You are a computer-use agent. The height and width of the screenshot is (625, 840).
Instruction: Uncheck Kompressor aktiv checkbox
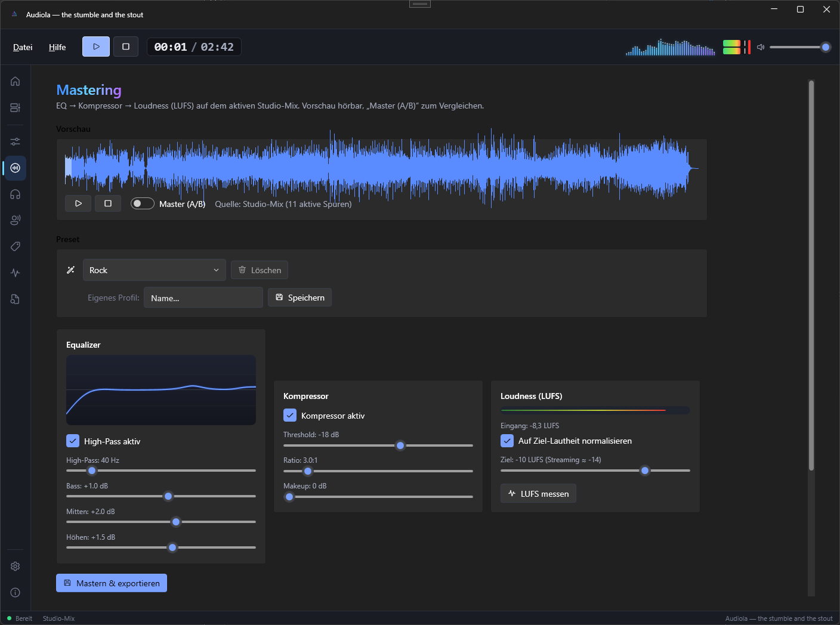[x=290, y=415]
